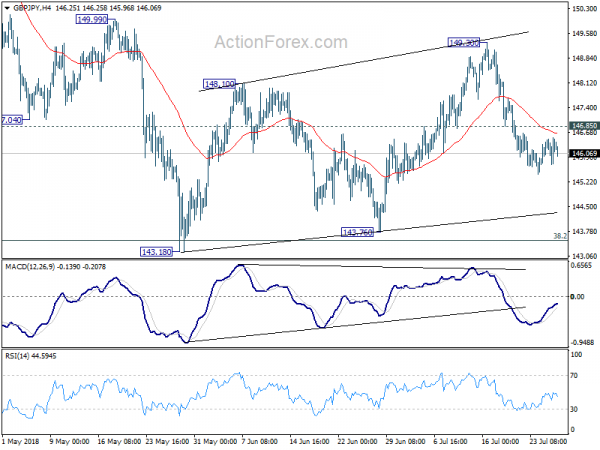600x450 pixels.
Task: Select the 7.040 price label at left edge
Action: pos(12,120)
